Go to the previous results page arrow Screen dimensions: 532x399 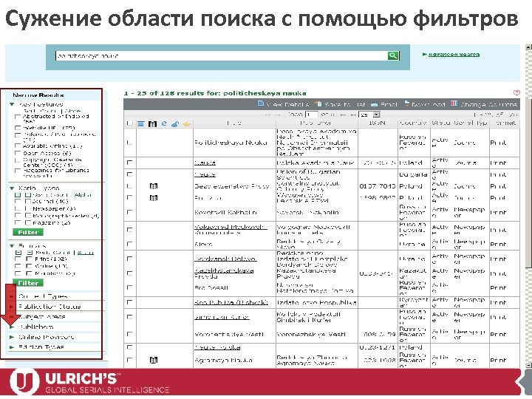coord(278,115)
